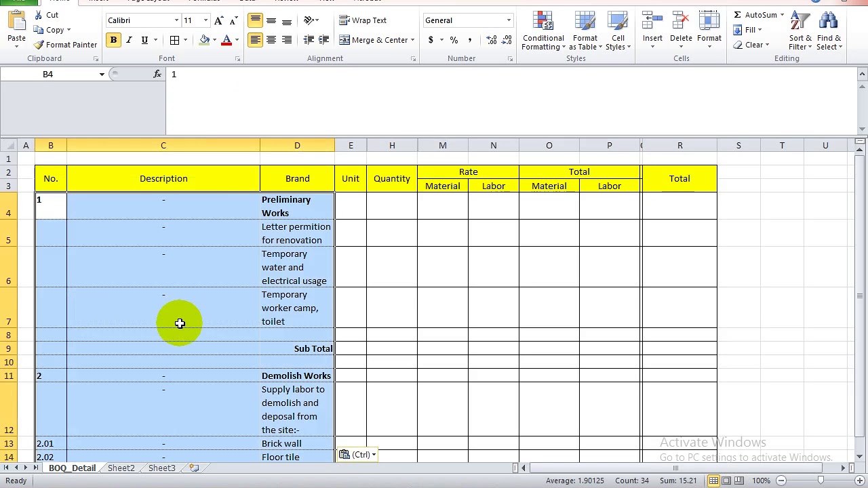Switch to the Sheet2 tab

point(121,468)
